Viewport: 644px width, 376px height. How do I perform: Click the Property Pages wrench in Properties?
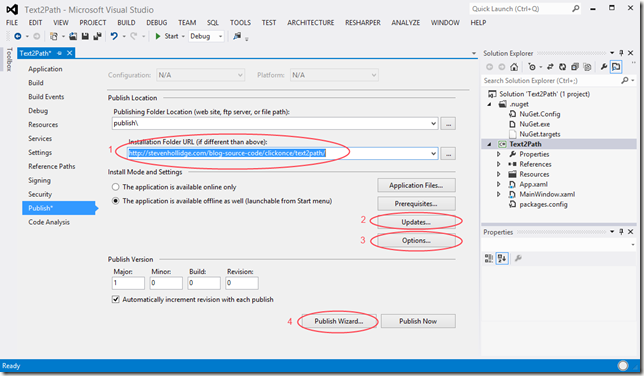[x=518, y=258]
